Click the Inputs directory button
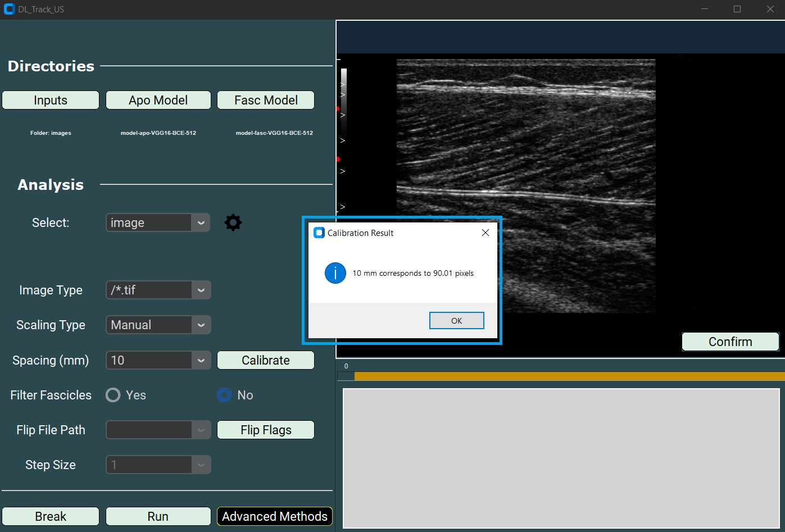Viewport: 785px width, 532px height. point(51,100)
